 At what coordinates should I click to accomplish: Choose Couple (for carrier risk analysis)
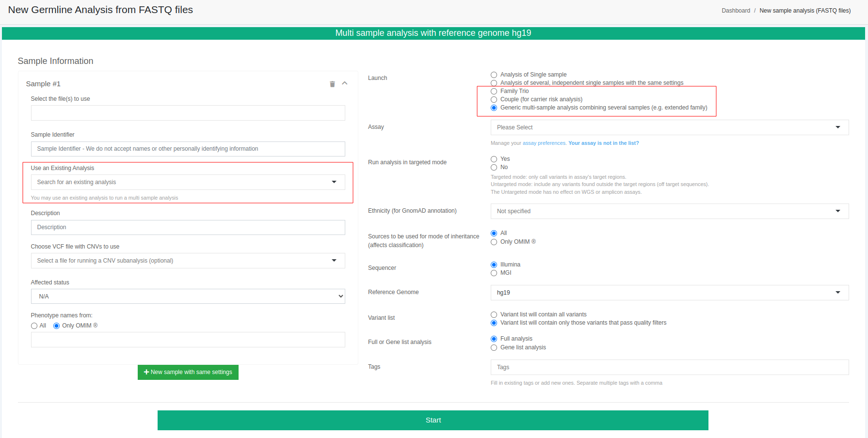(494, 99)
